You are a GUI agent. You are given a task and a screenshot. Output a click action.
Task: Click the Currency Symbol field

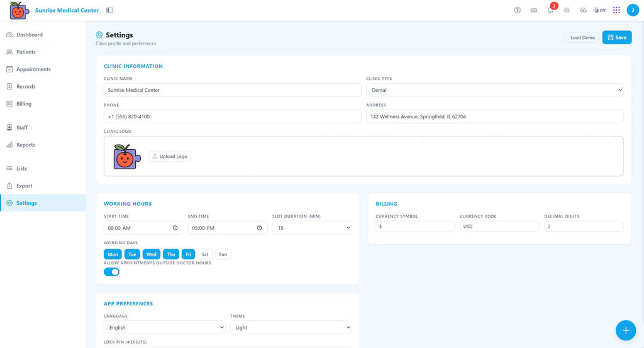415,227
